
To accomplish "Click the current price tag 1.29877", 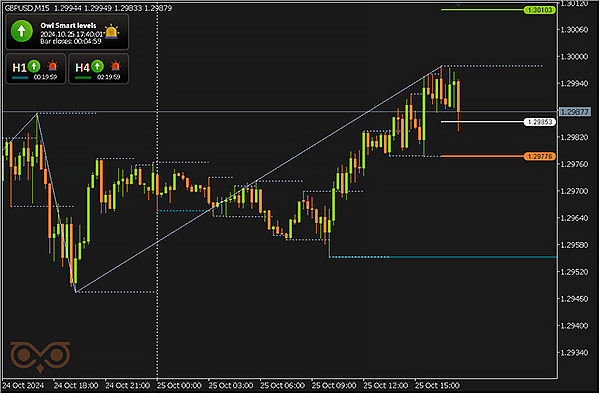I will click(574, 112).
